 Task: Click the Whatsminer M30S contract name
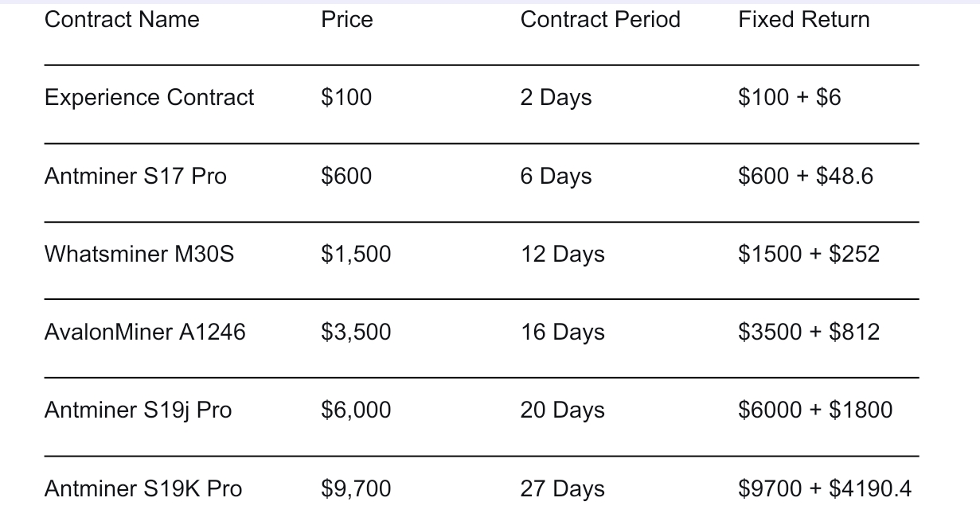pos(139,255)
